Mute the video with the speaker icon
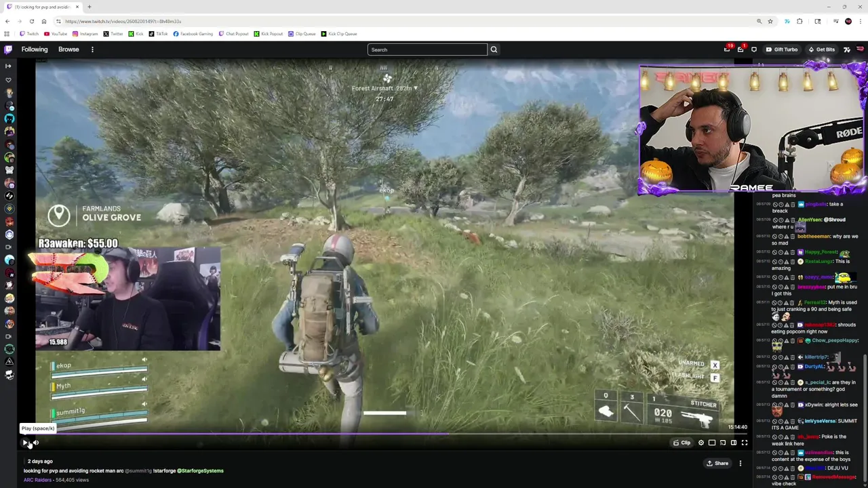 (36, 443)
